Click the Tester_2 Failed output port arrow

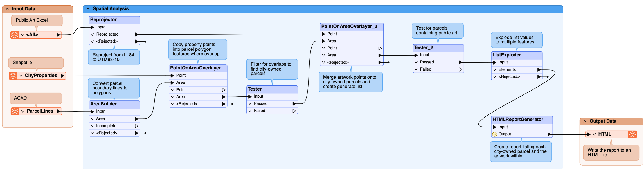coord(460,69)
